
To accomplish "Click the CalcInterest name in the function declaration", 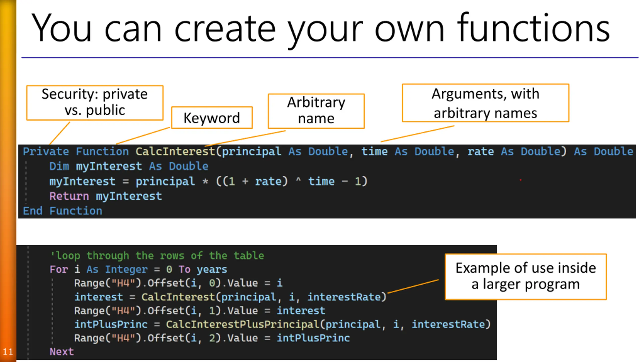I will tap(175, 152).
